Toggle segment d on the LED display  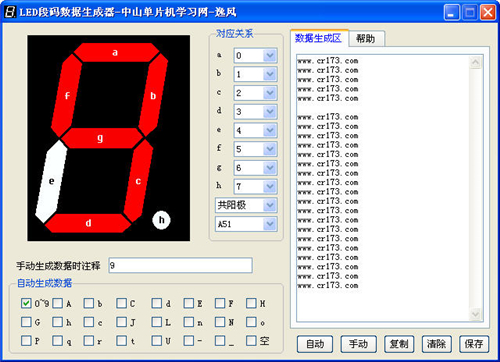coord(88,223)
